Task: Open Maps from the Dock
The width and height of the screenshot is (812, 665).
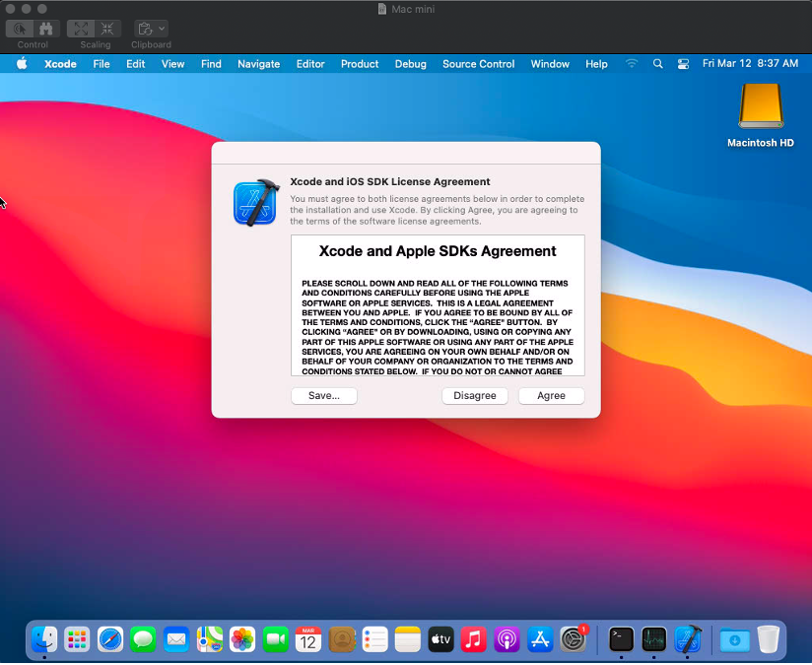Action: (x=210, y=639)
